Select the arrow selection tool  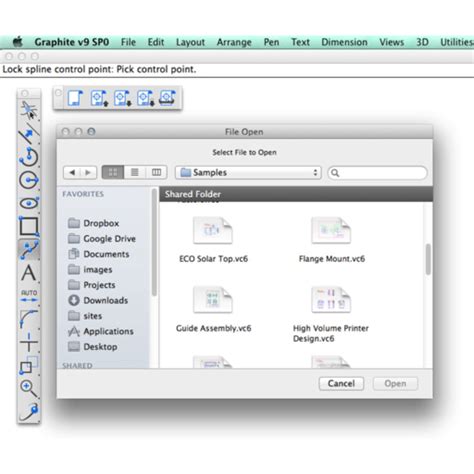tap(29, 110)
